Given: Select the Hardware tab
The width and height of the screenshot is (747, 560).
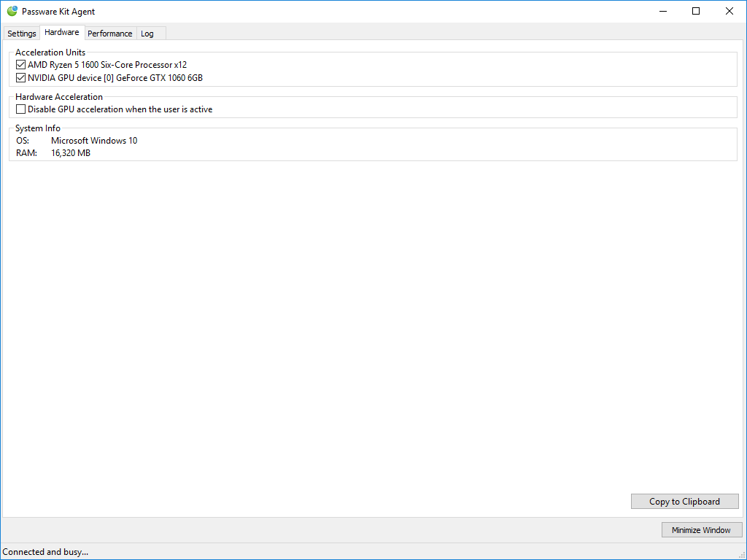Looking at the screenshot, I should tap(62, 33).
